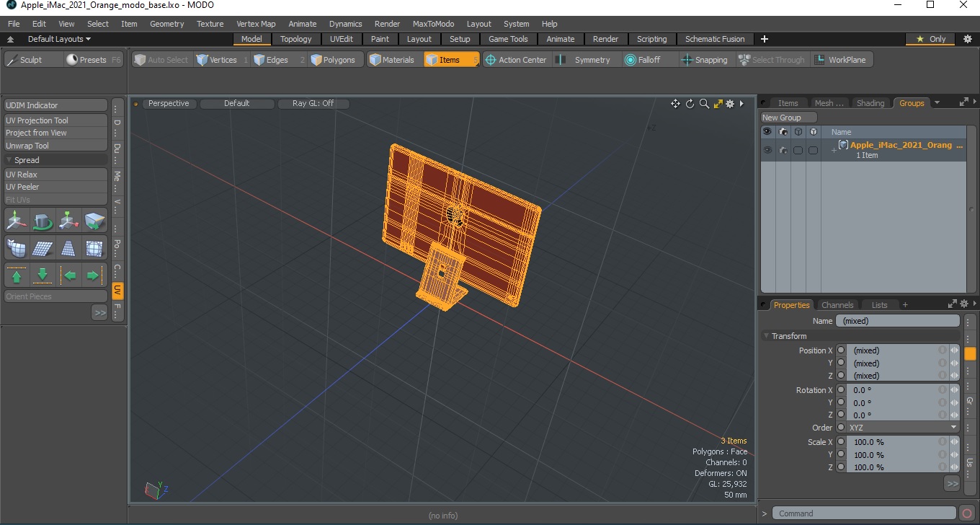Check the first box in Apple_iMac group row

[798, 150]
